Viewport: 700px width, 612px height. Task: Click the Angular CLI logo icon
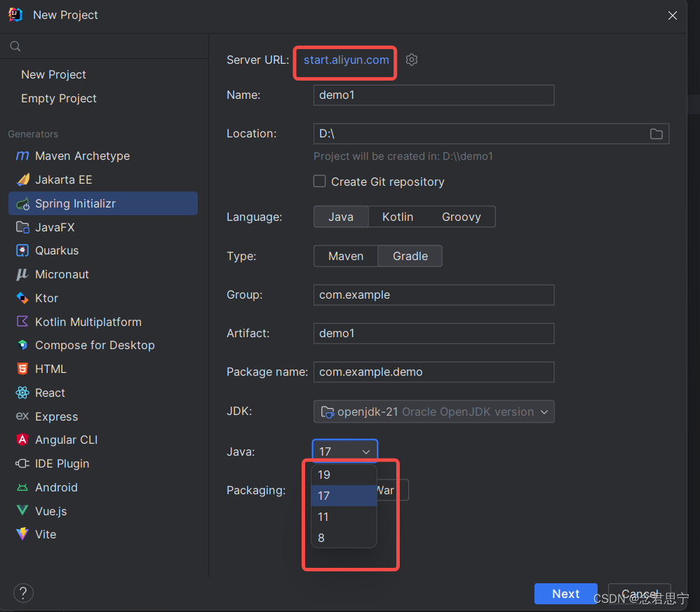pyautogui.click(x=22, y=440)
